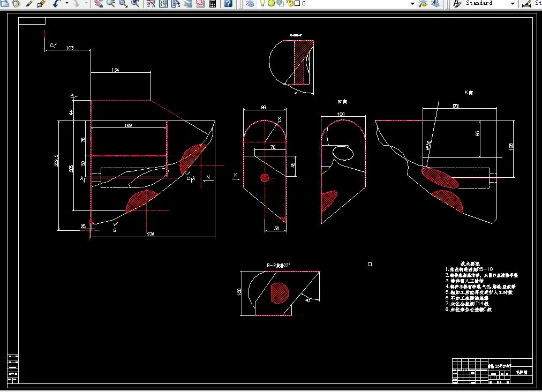
Task: Open the Layer Properties Manager
Action: pyautogui.click(x=250, y=3)
